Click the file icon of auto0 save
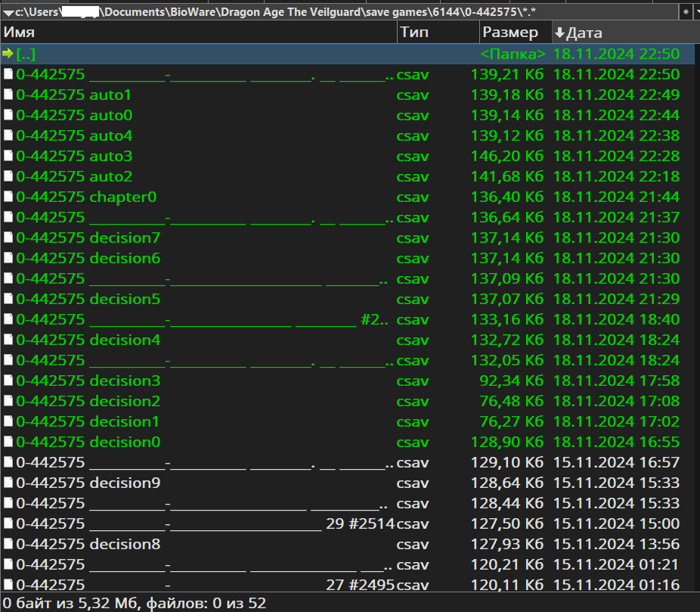 (8, 115)
